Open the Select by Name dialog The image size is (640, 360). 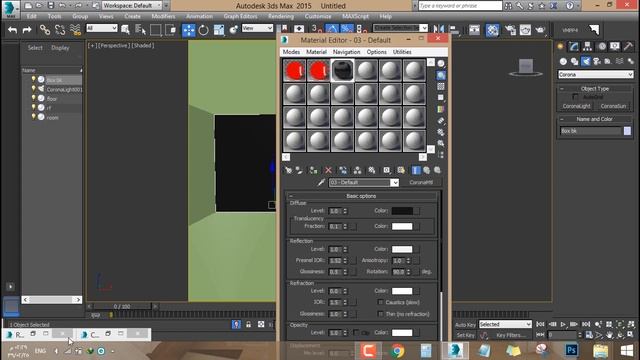point(140,30)
